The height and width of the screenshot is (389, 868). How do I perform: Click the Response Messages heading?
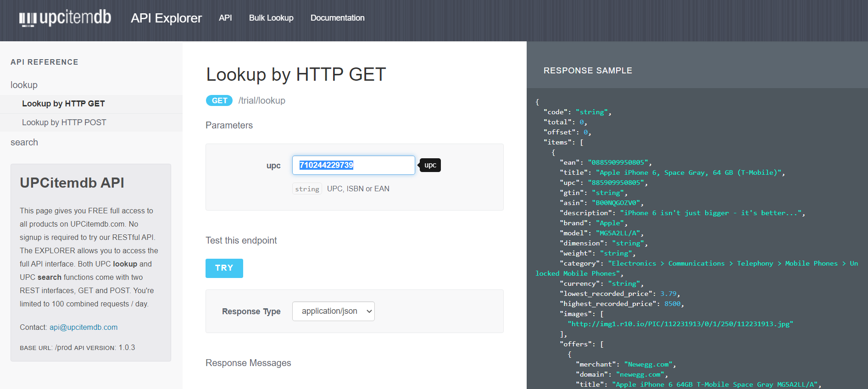click(x=248, y=363)
